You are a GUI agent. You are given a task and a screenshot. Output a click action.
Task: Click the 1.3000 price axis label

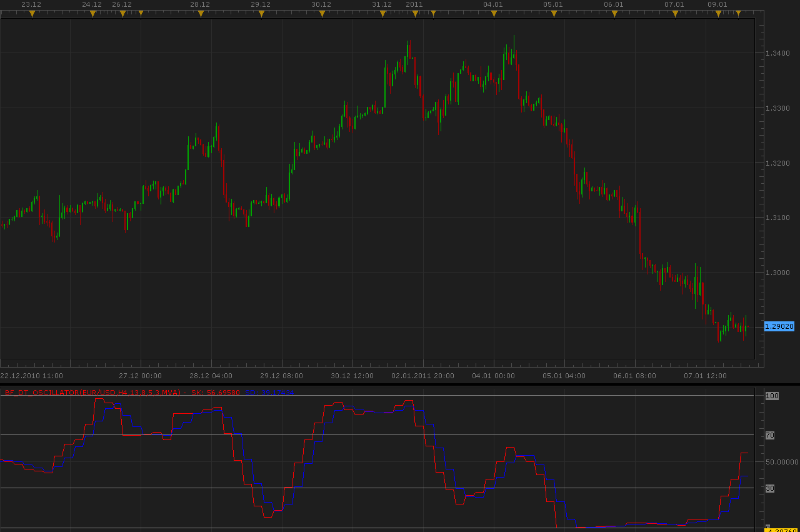click(777, 273)
